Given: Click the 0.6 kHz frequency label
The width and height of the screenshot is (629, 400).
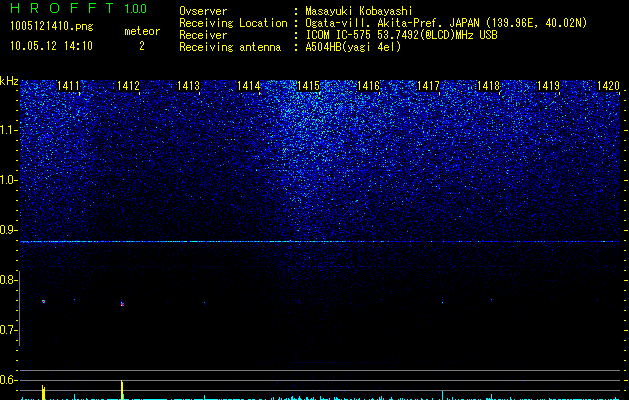Looking at the screenshot, I should [8, 380].
